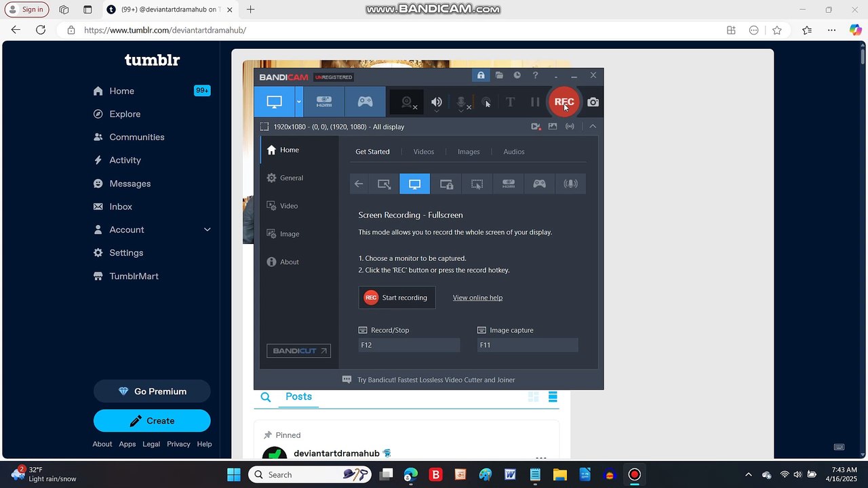
Task: Select audio only recording mode icon
Action: (x=570, y=184)
